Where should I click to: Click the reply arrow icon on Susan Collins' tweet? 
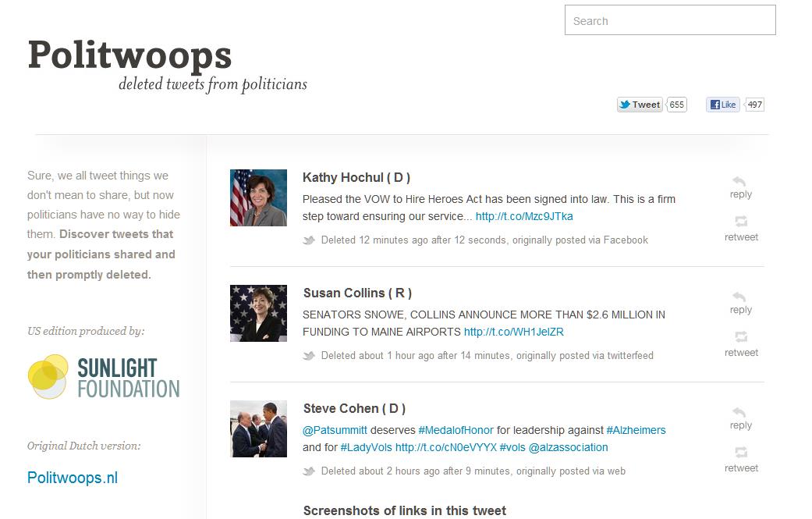pyautogui.click(x=739, y=297)
